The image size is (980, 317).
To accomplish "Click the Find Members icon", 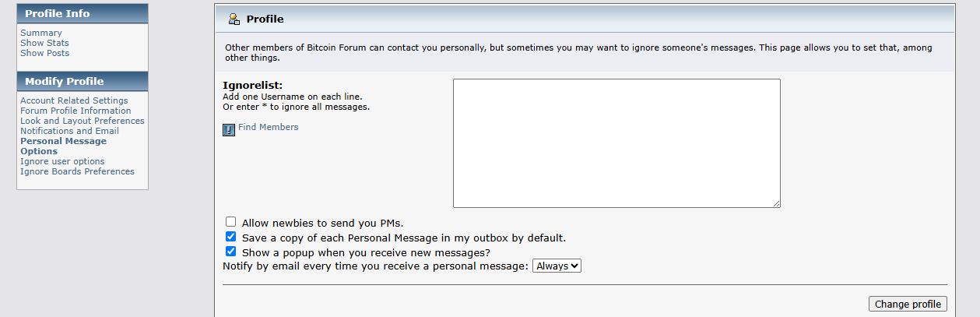I will (229, 130).
